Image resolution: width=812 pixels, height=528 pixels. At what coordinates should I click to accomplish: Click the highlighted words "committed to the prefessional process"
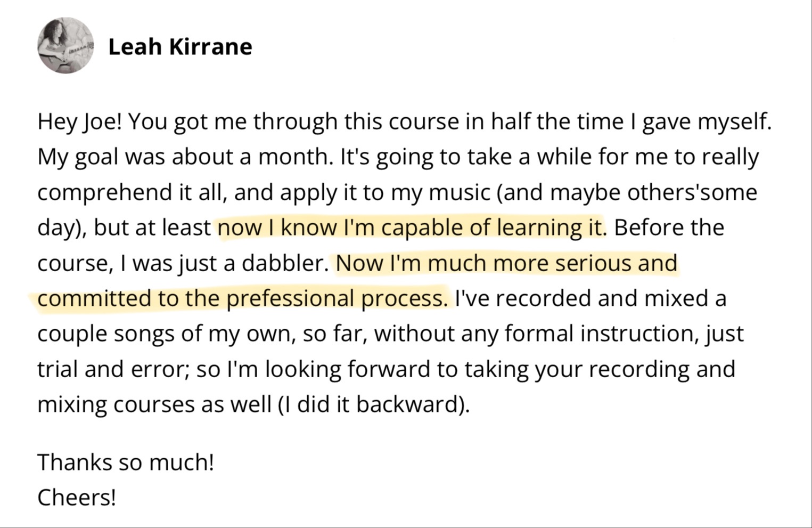242,298
